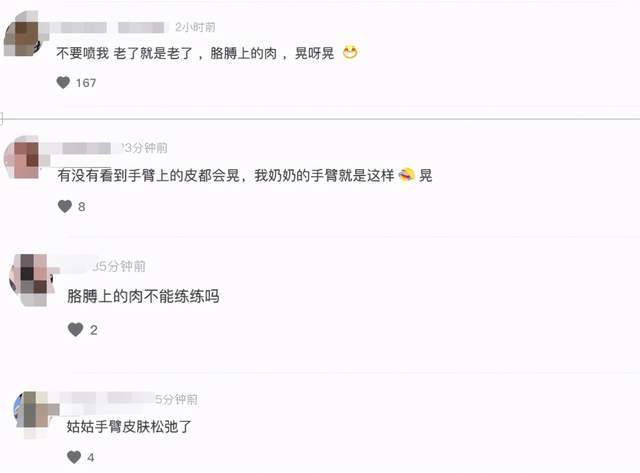Select the comment text 胳膊上的肉不能练练吗
640x473 pixels.
(143, 296)
